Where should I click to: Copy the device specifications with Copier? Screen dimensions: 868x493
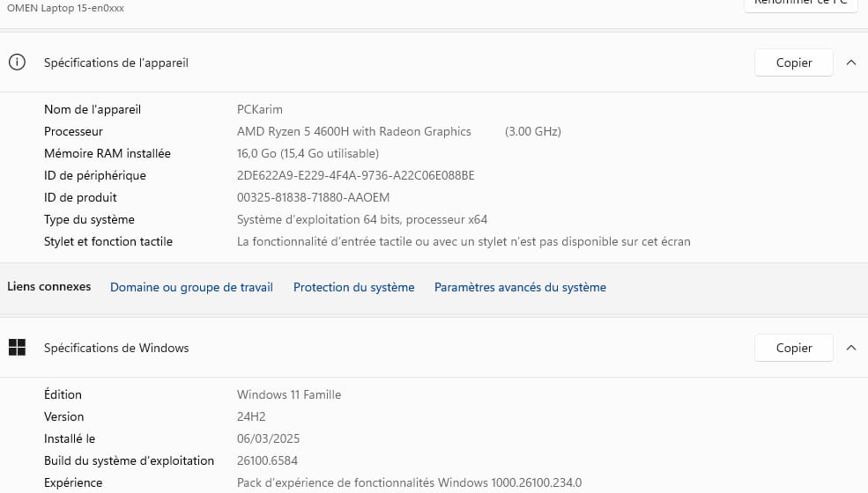click(x=793, y=63)
